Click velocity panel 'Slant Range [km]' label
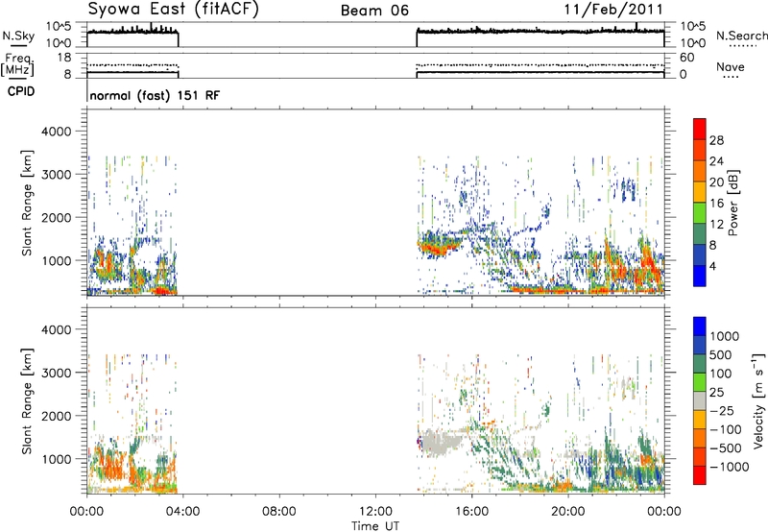This screenshot has height=532, width=768. tap(27, 401)
